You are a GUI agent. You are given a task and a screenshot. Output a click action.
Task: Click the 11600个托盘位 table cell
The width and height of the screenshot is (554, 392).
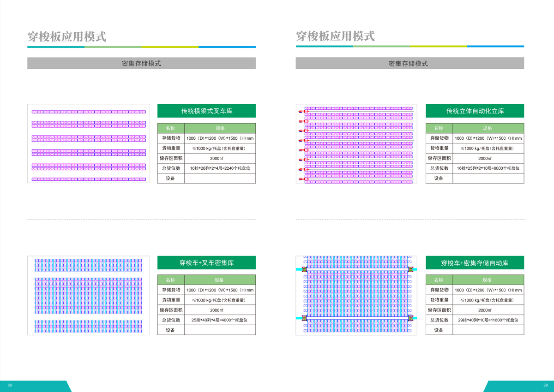(488, 320)
